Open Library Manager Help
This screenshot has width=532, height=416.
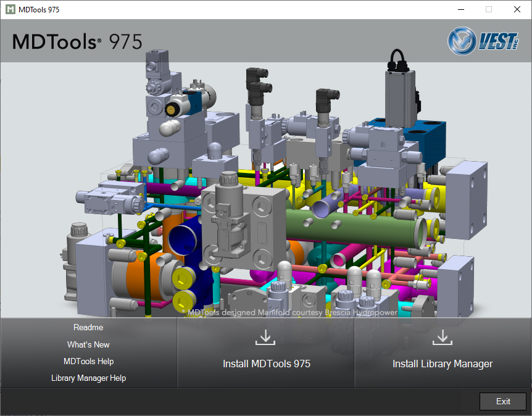88,378
